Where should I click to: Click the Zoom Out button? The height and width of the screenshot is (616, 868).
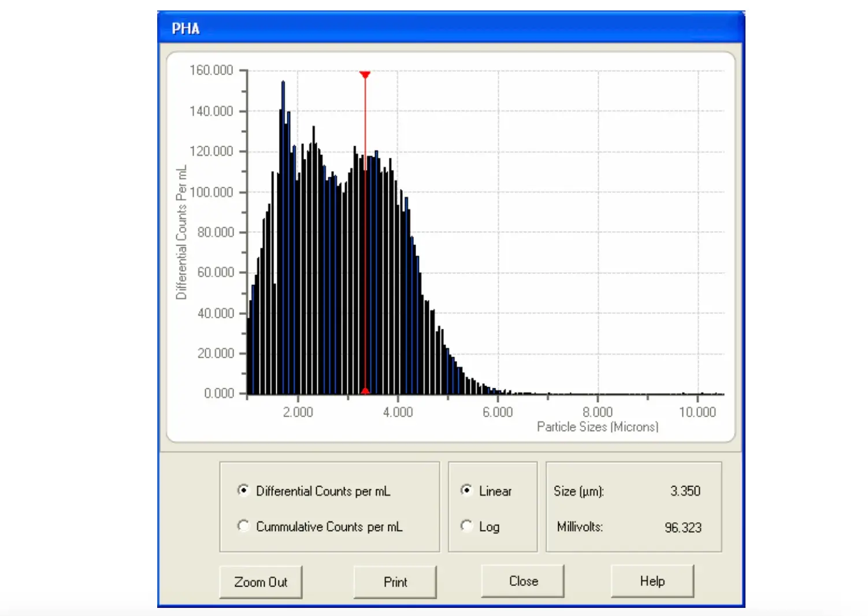(261, 582)
